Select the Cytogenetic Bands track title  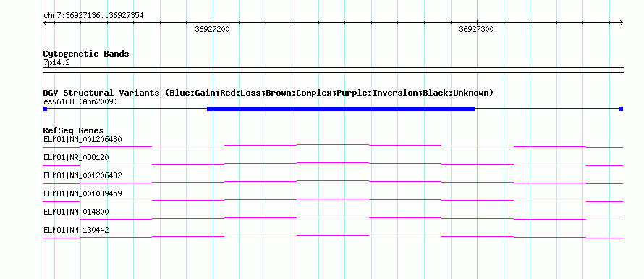point(86,54)
